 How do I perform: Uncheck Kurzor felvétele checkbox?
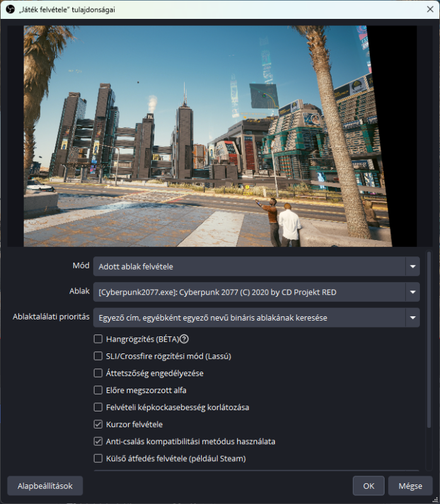[x=98, y=424]
